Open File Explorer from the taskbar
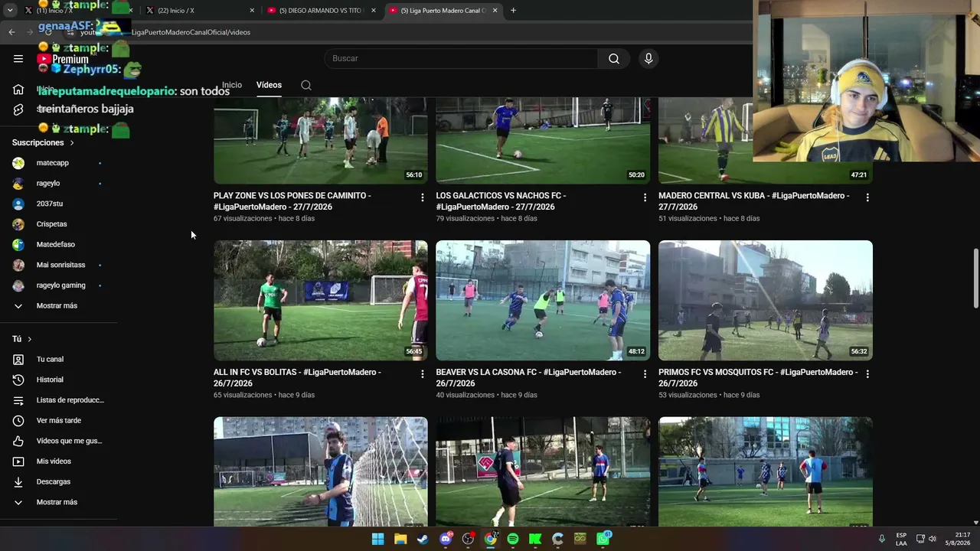 (x=400, y=539)
